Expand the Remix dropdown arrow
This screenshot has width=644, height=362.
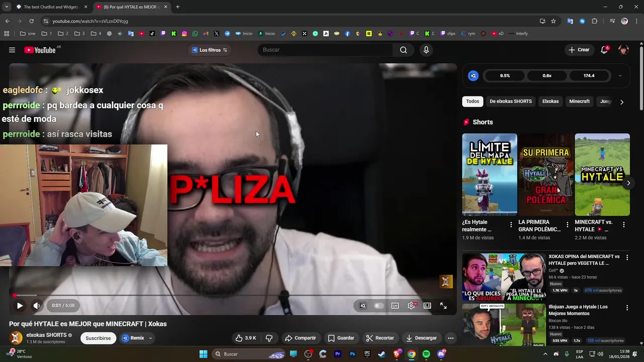pyautogui.click(x=150, y=338)
